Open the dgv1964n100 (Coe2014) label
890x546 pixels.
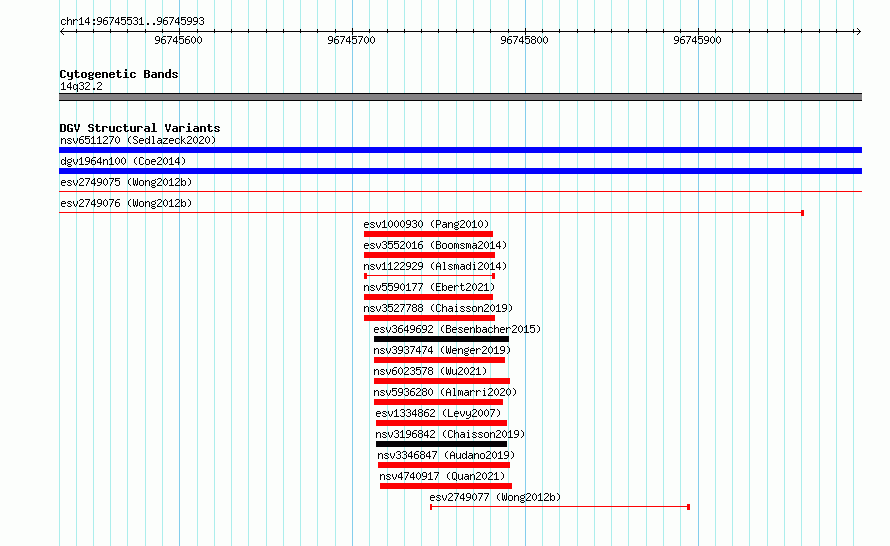pyautogui.click(x=123, y=161)
